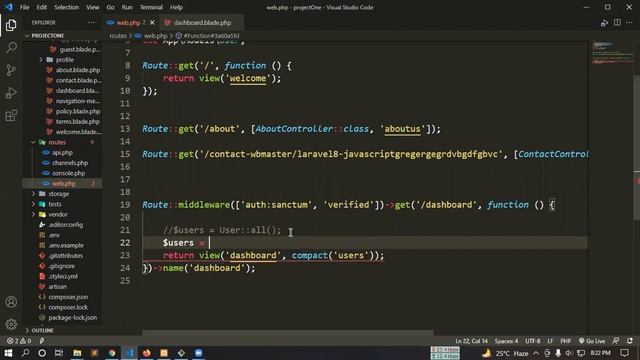Open the Run menu

(127, 7)
